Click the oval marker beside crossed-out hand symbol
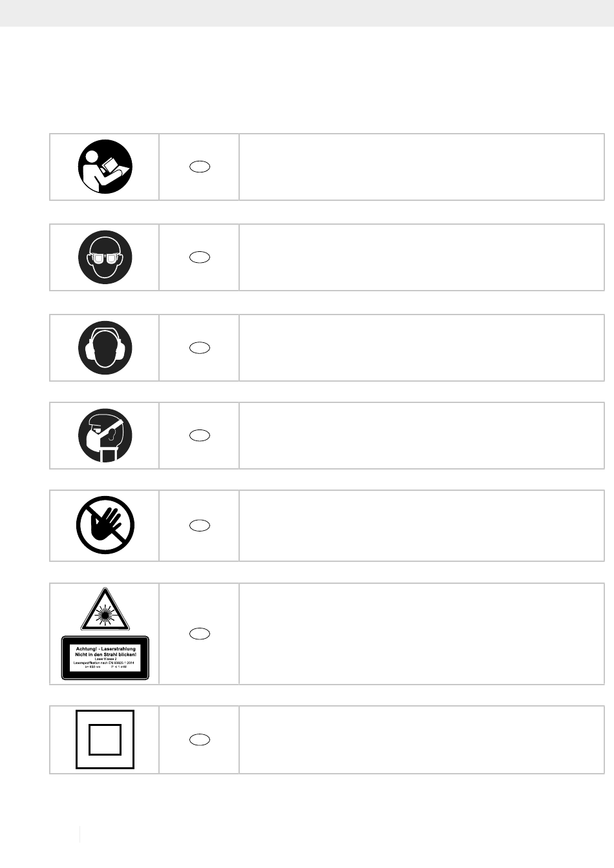The height and width of the screenshot is (868, 614). (x=200, y=526)
